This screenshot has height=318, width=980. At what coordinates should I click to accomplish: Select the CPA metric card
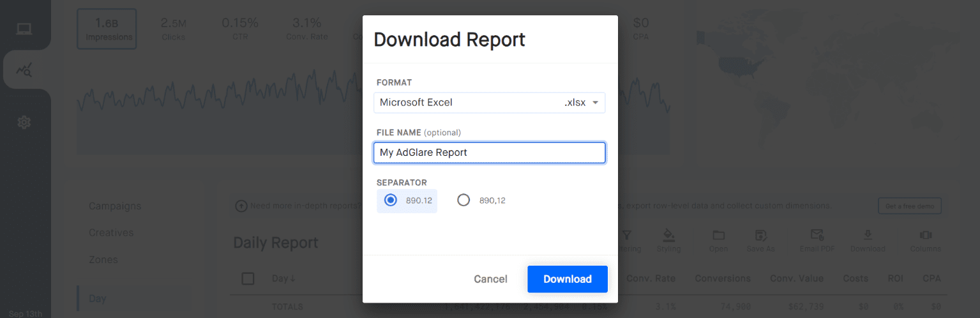(x=641, y=29)
